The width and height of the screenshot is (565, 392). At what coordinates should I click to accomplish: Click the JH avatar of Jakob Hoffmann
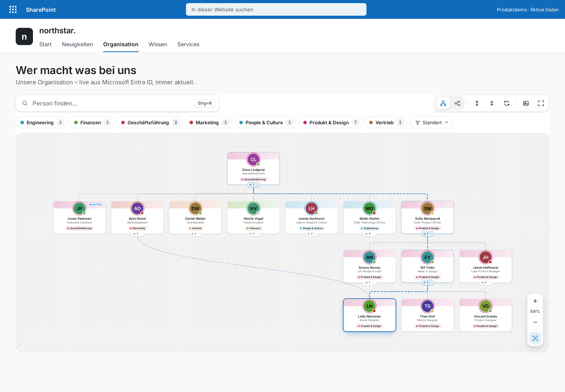(x=485, y=257)
